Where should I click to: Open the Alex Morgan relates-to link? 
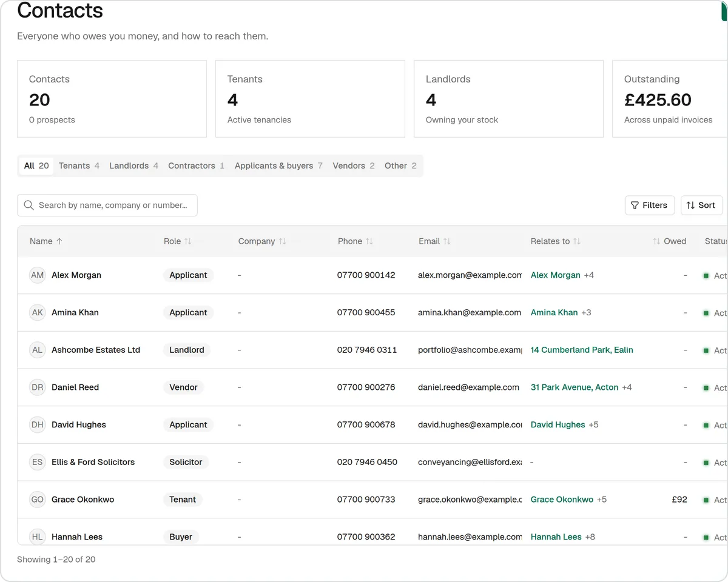(x=555, y=275)
